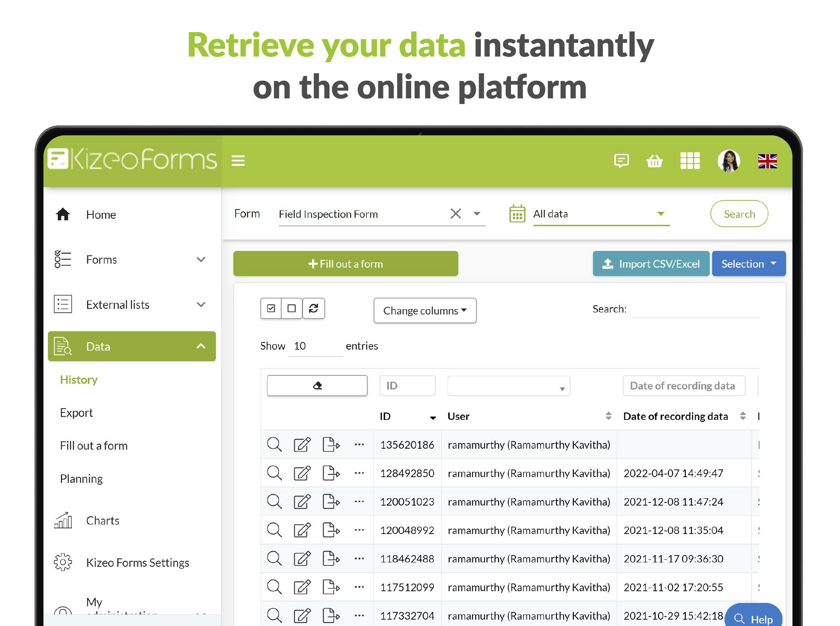Edit entry 128492850 using the pencil icon
840x626 pixels.
coord(302,473)
